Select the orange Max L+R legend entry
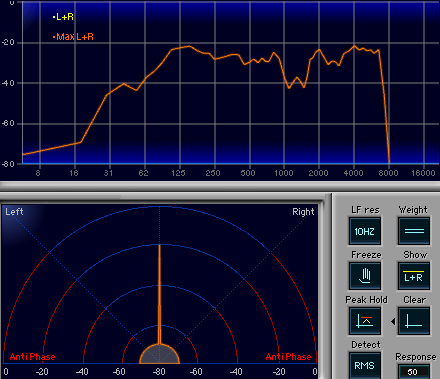Image resolution: width=440 pixels, height=379 pixels. coord(73,37)
